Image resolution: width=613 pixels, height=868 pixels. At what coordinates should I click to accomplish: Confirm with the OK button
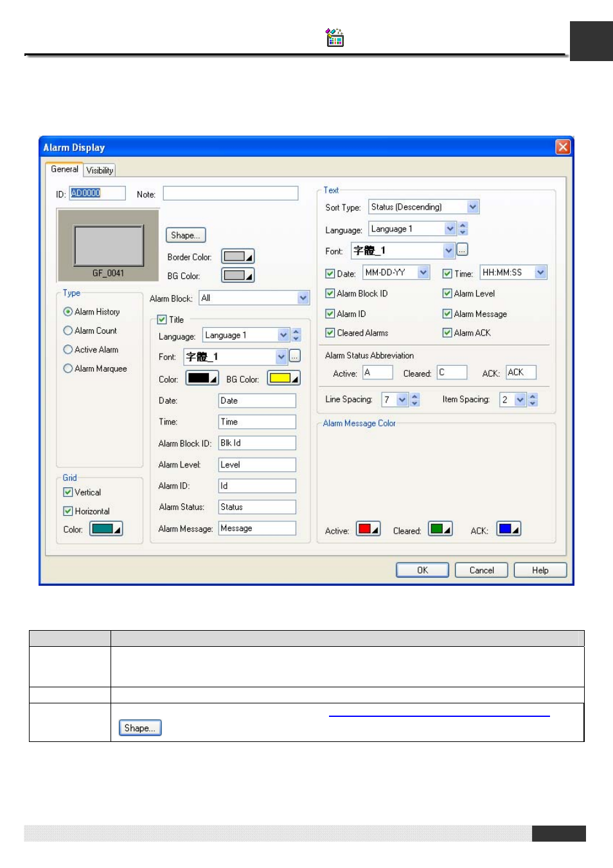click(x=422, y=570)
